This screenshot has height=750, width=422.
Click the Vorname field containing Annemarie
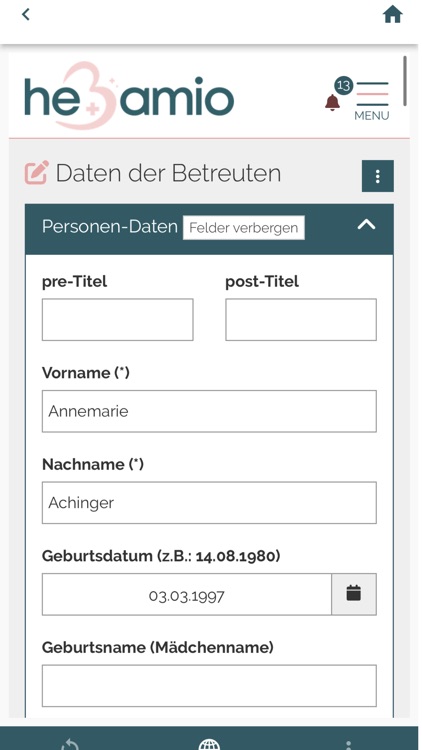[209, 411]
